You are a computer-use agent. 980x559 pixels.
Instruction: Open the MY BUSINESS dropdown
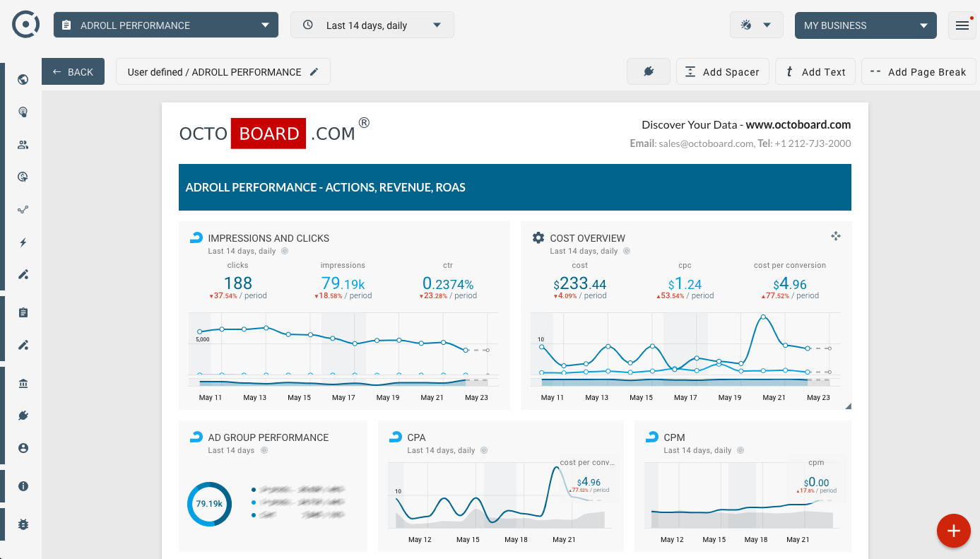[866, 25]
